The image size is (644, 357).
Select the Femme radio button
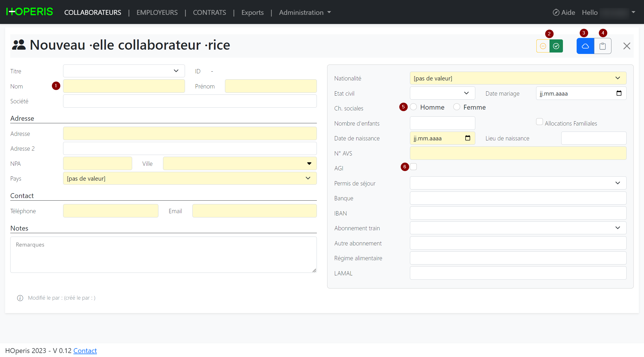457,107
